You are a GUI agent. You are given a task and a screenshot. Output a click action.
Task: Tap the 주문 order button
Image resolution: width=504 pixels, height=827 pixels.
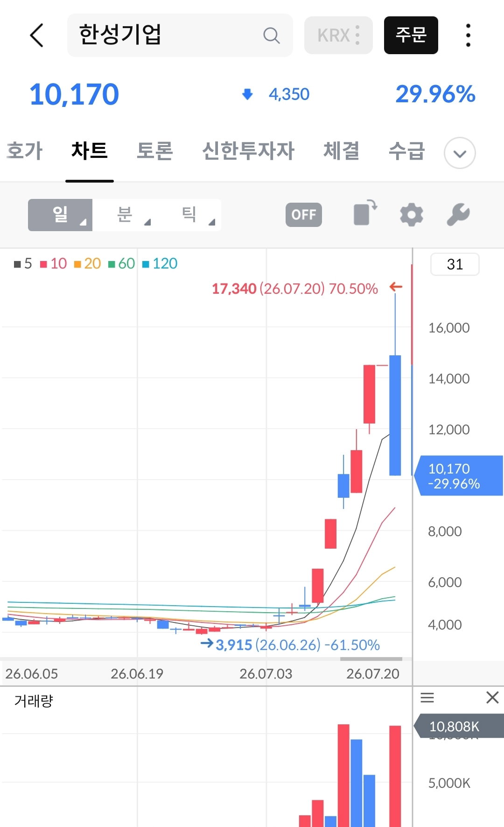[411, 35]
